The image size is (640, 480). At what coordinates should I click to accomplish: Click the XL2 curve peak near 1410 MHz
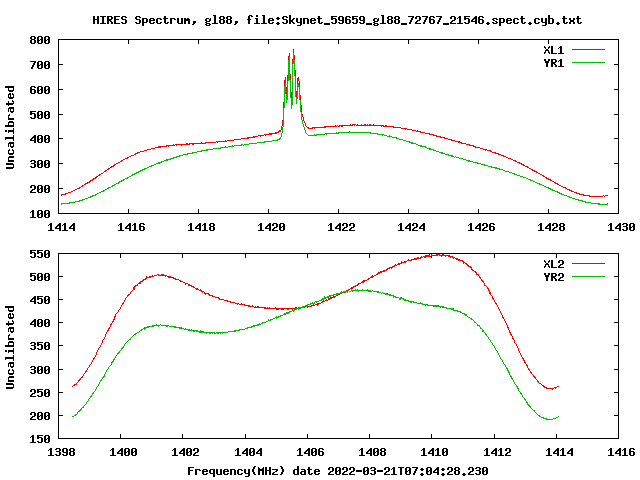click(x=439, y=255)
